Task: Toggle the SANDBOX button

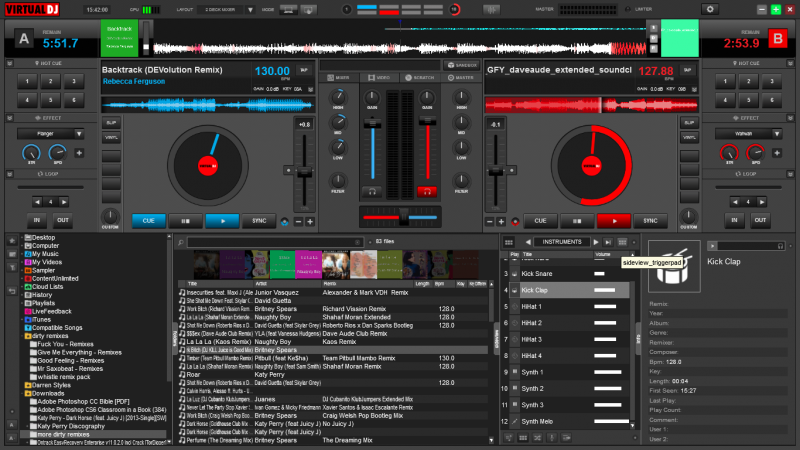Action: [461, 65]
